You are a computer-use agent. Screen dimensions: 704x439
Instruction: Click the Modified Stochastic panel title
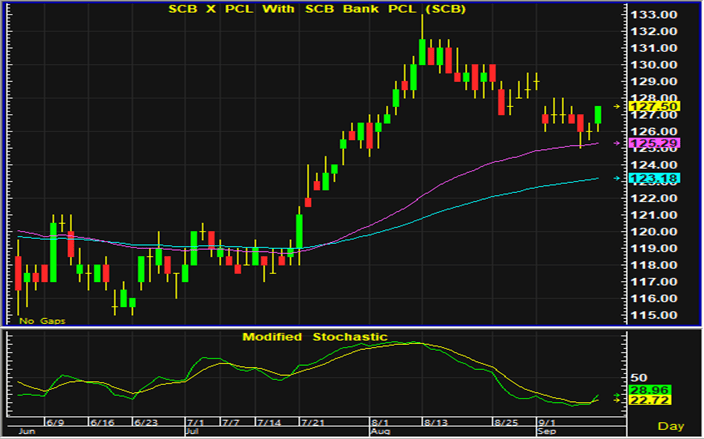(314, 337)
